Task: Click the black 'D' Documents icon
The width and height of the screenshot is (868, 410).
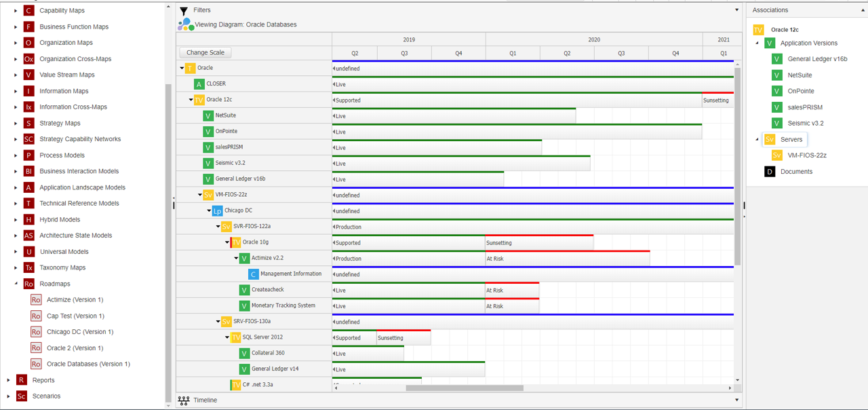Action: pos(770,172)
